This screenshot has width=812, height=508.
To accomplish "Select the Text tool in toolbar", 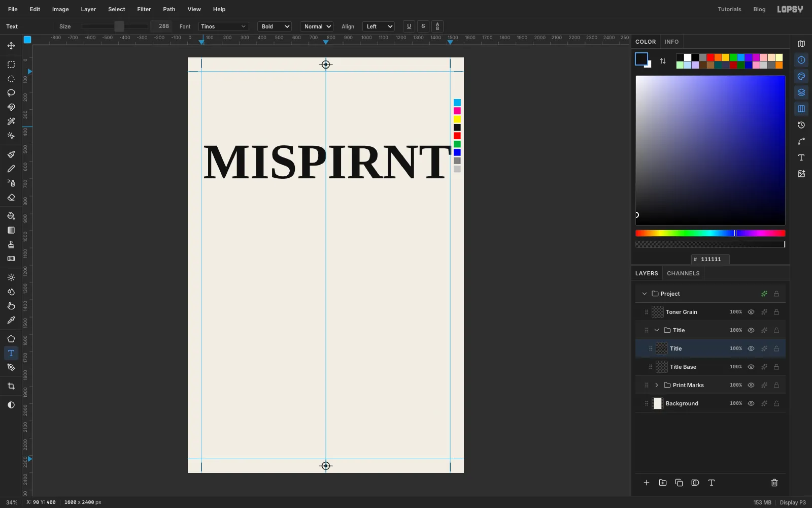I will (x=11, y=353).
